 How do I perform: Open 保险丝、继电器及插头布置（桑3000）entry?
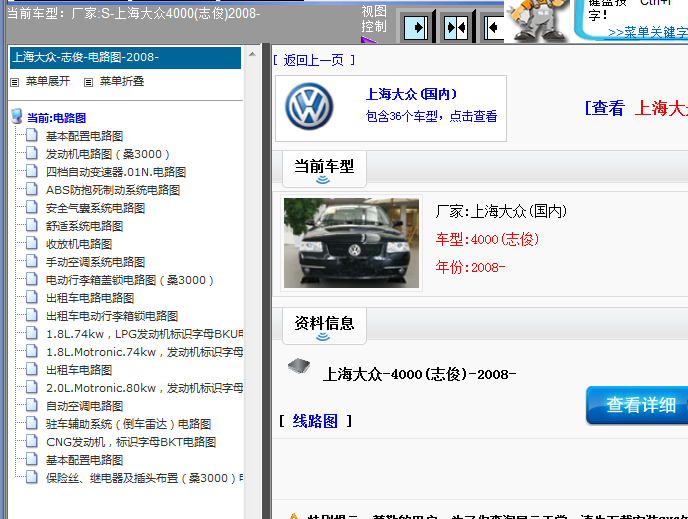point(145,478)
